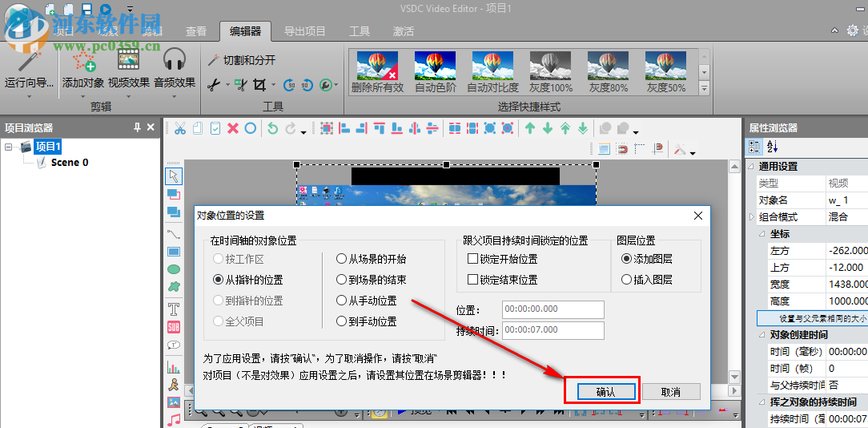Open the 导出项目 ribbon tab
868x428 pixels.
304,31
